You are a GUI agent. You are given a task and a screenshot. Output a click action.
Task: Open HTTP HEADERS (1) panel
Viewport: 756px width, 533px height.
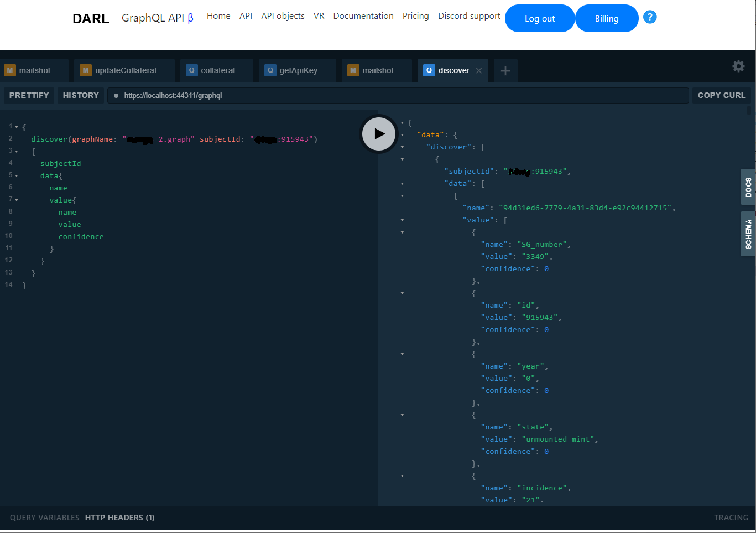point(120,518)
